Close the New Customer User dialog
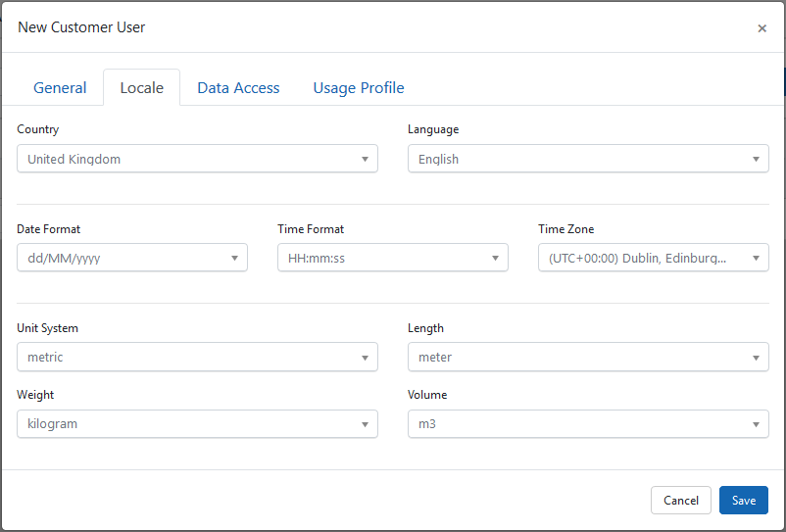 [x=761, y=28]
